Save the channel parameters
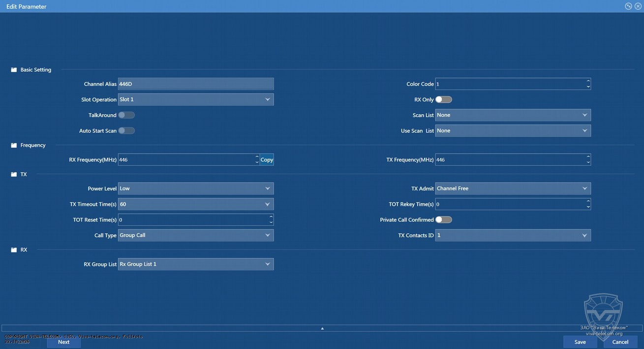Image resolution: width=644 pixels, height=349 pixels. click(580, 342)
